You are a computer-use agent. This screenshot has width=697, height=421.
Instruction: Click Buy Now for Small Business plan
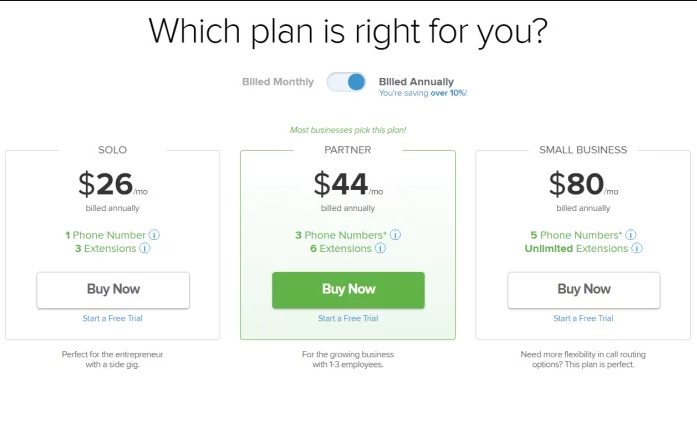[x=584, y=290]
